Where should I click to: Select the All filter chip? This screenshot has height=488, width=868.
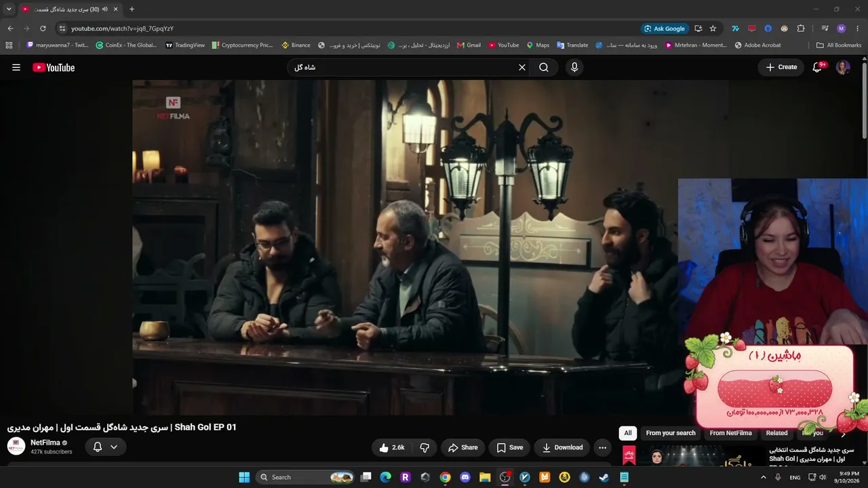pos(628,433)
